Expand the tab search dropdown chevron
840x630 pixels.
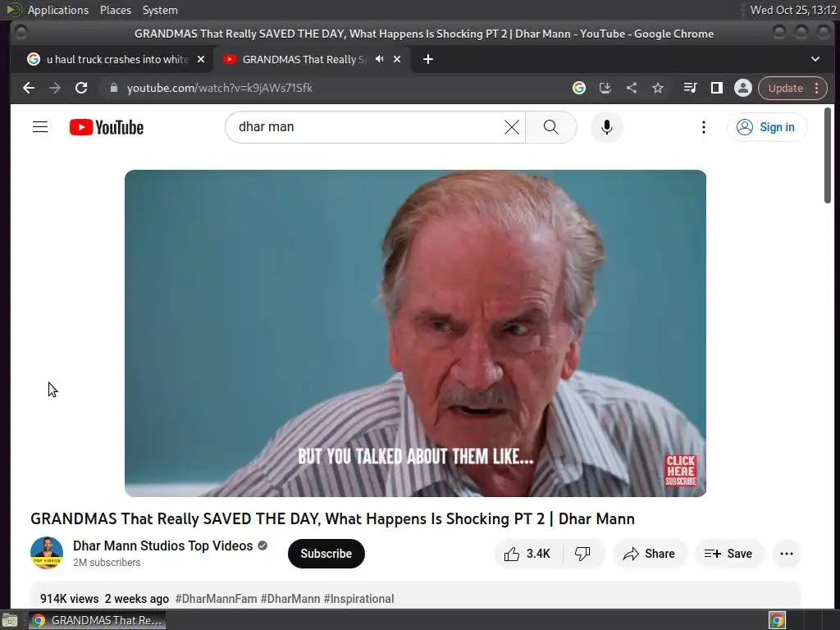point(815,59)
